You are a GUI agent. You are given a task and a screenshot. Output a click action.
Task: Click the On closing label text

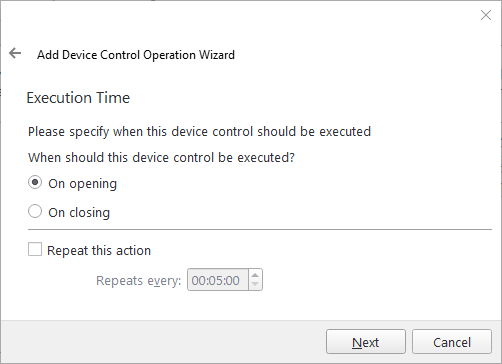[x=79, y=213]
